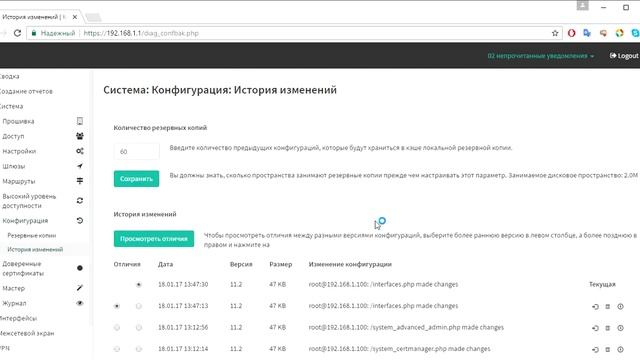The height and width of the screenshot is (360, 640).
Task: Select newer-version radio for 18.01.17 13:12:56
Action: (x=139, y=328)
